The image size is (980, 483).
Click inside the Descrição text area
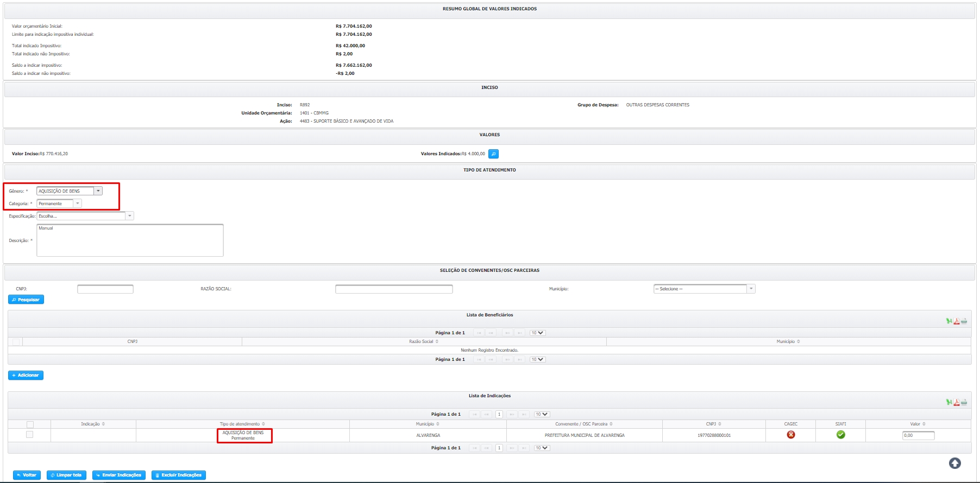130,240
